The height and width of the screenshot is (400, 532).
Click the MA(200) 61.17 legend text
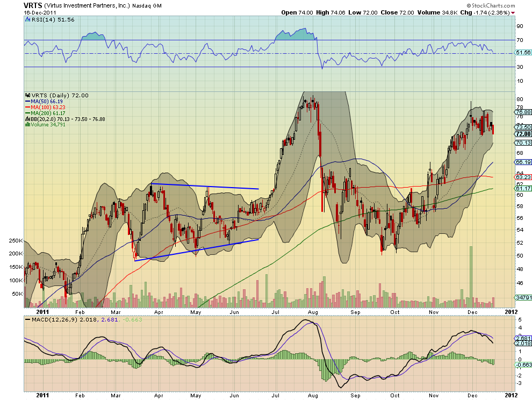[48, 113]
